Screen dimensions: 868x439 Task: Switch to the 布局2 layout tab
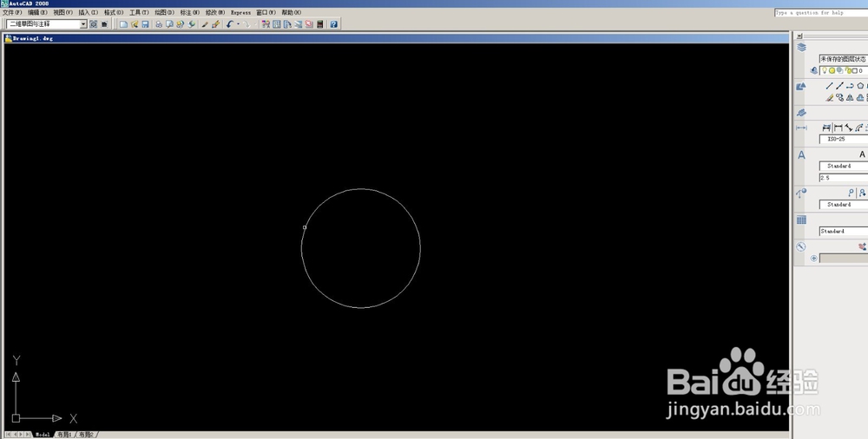pos(86,436)
